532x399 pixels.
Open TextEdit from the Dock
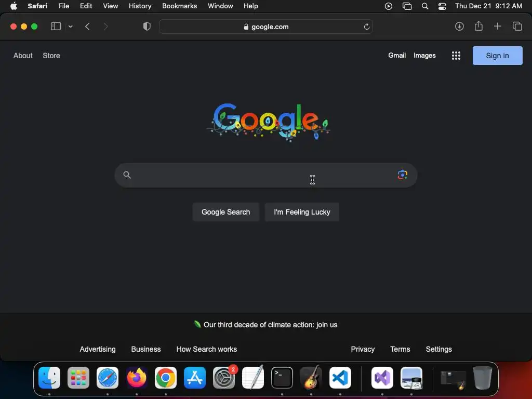[253, 377]
